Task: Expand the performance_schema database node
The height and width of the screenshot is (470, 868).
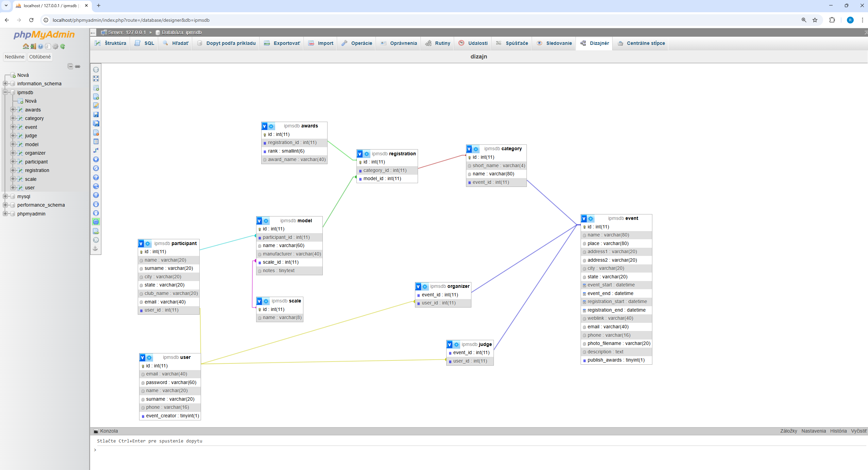Action: pyautogui.click(x=5, y=205)
